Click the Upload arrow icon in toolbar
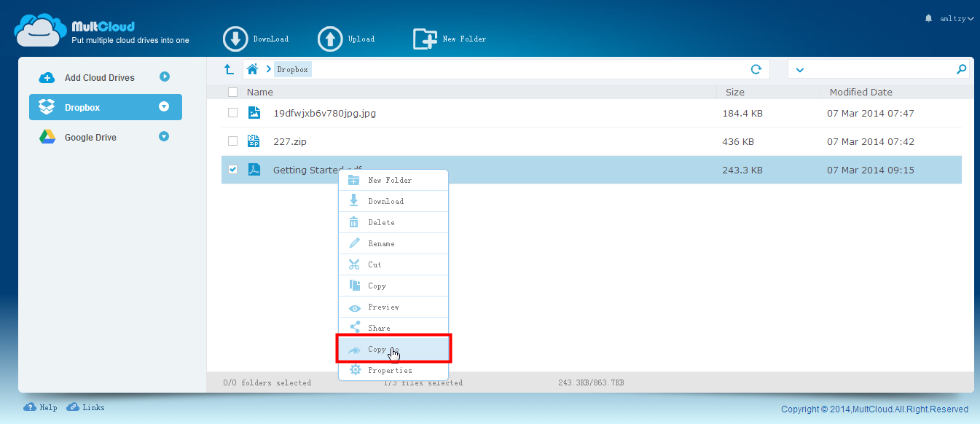Viewport: 980px width, 424px height. [330, 39]
